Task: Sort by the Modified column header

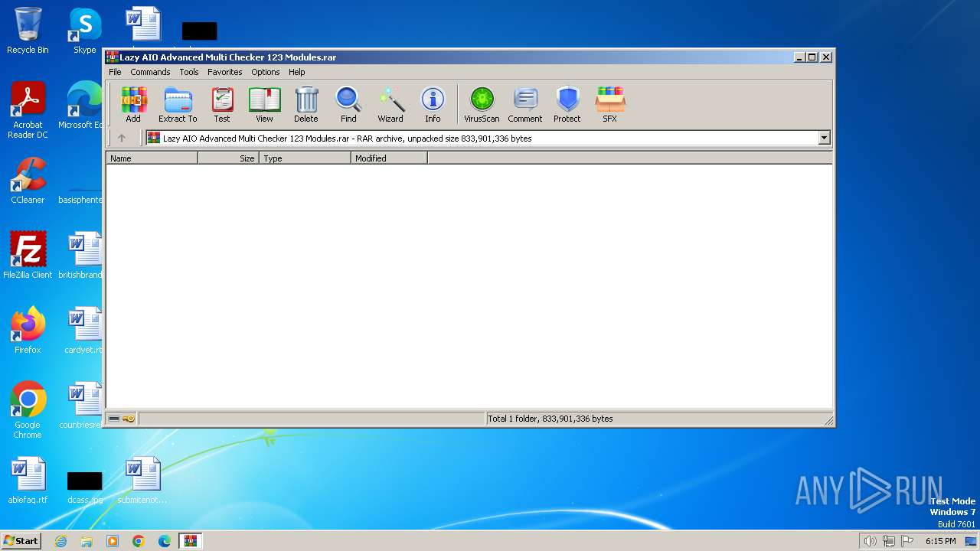Action: point(389,158)
